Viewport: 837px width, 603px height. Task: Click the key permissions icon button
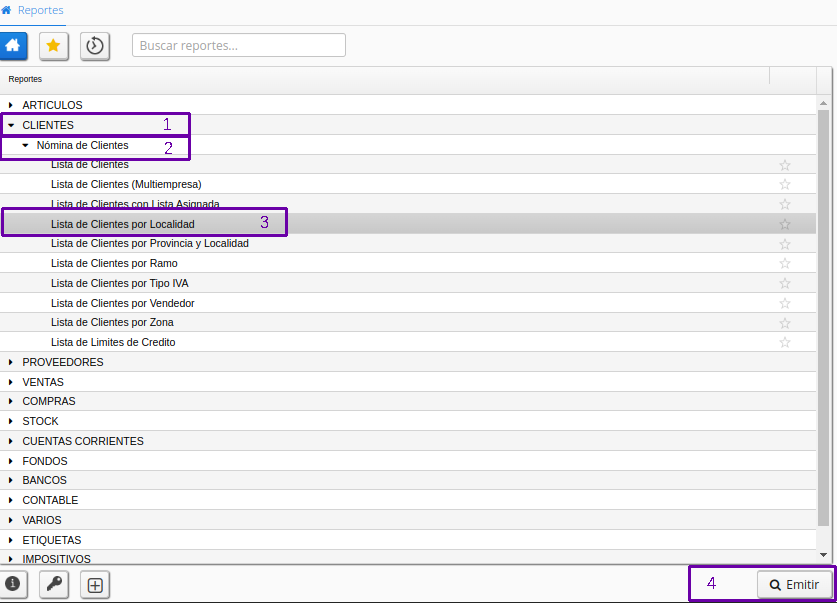coord(54,584)
